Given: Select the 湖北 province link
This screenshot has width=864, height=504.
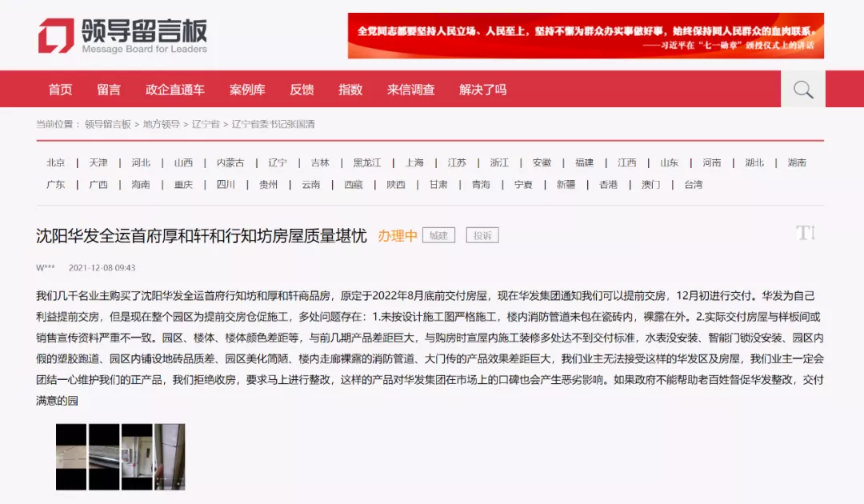Looking at the screenshot, I should pos(754,162).
